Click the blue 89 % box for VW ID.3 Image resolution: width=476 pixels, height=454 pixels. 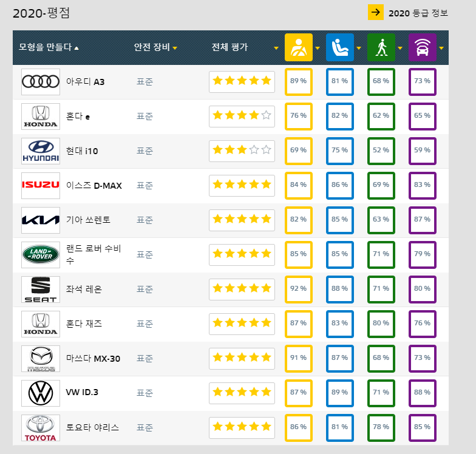point(340,393)
